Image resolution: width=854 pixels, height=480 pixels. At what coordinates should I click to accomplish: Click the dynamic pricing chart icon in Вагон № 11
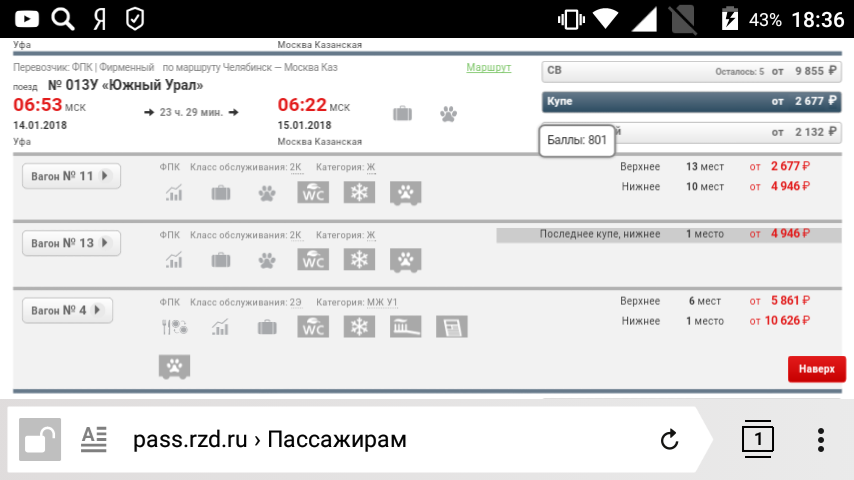point(175,193)
